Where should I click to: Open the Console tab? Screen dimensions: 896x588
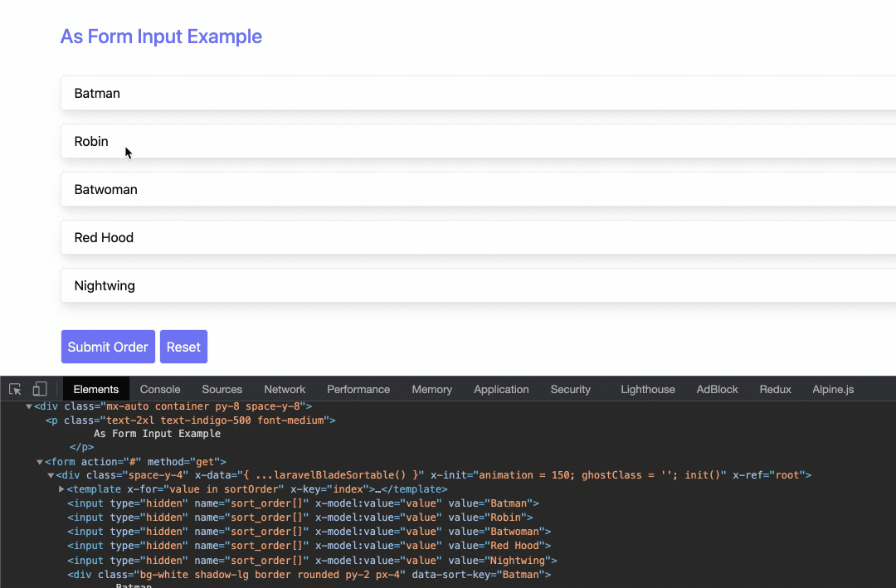pos(160,389)
